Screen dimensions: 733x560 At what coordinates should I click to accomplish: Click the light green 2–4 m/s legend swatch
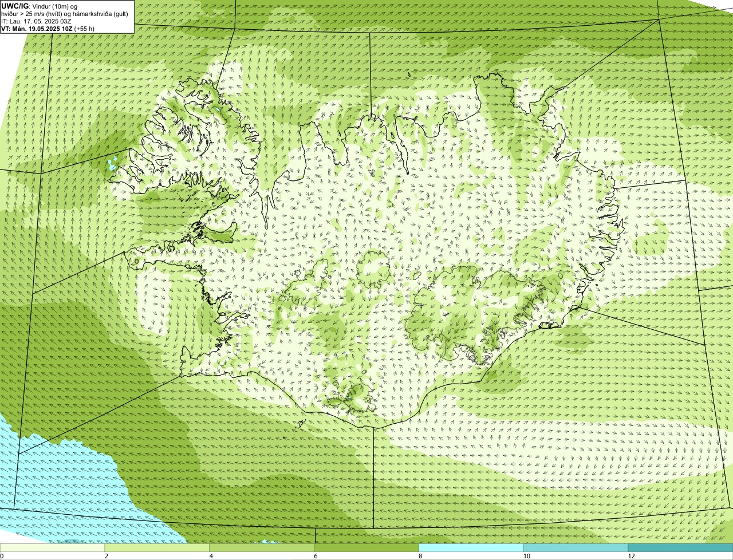pyautogui.click(x=157, y=547)
